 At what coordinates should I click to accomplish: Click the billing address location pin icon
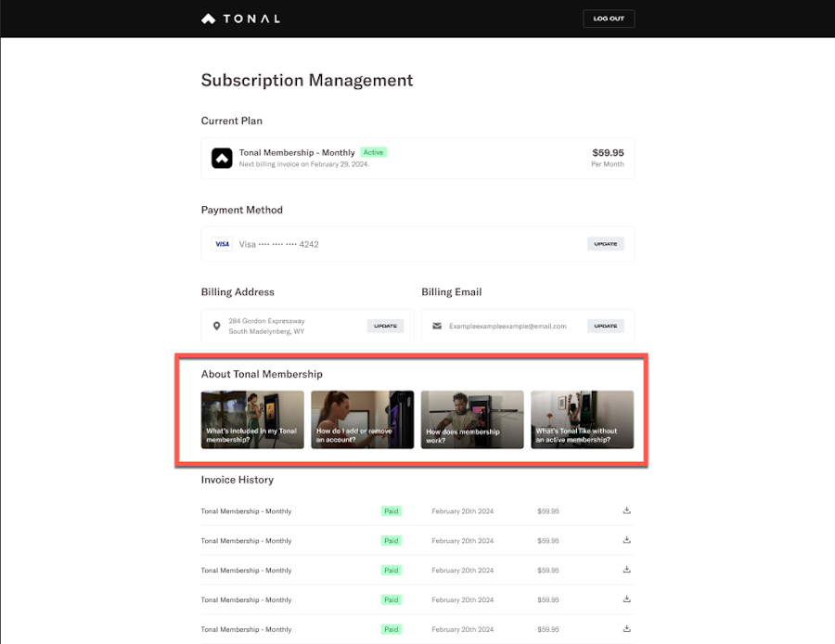pos(217,326)
